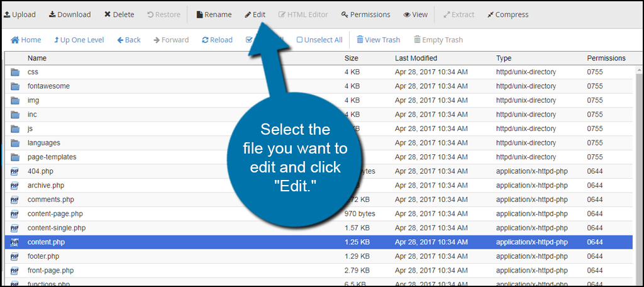Click the js folder icon
644x287 pixels.
pos(15,128)
